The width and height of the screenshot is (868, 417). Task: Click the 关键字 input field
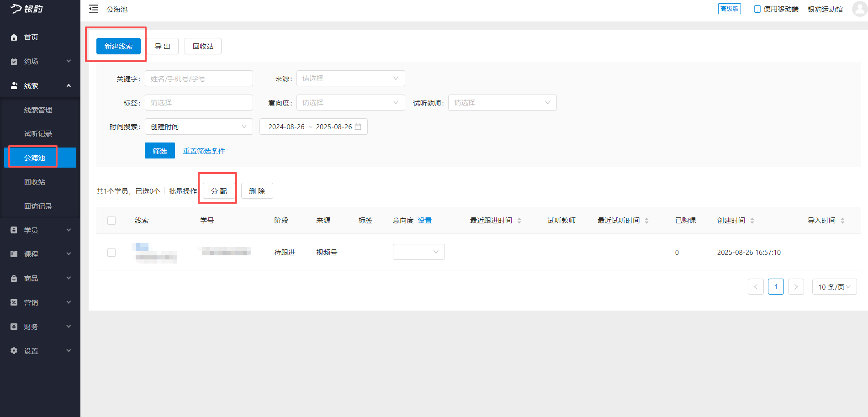click(x=198, y=78)
